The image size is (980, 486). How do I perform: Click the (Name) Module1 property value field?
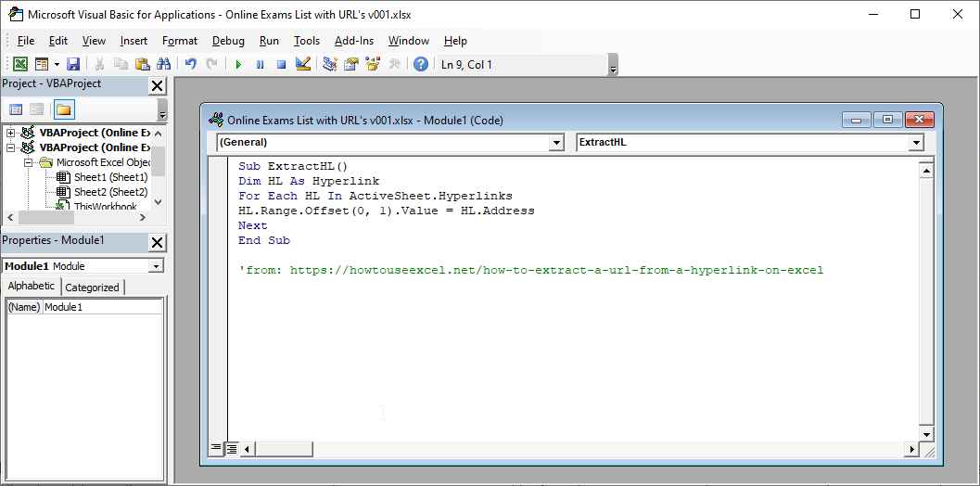pos(103,307)
